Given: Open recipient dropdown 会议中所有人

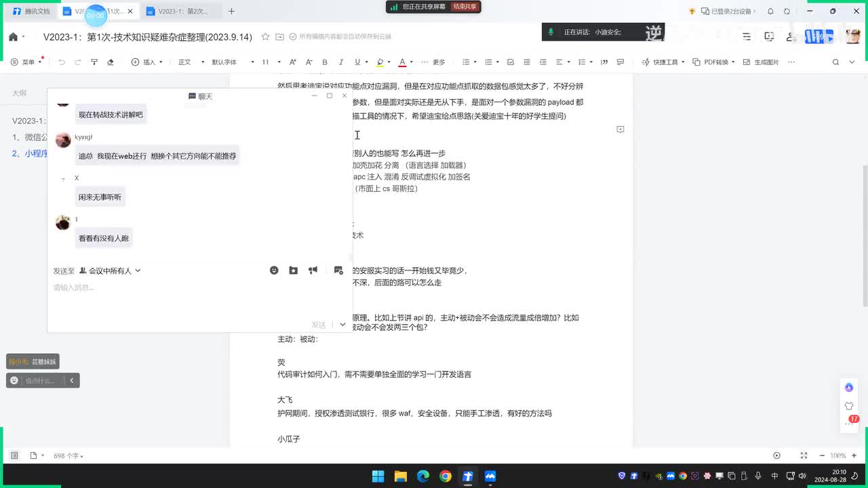Looking at the screenshot, I should (110, 270).
